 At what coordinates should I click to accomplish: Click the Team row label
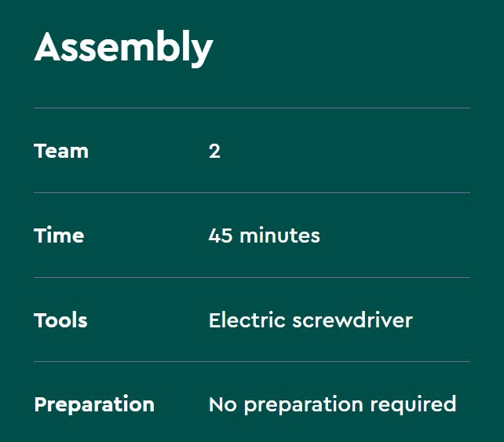tap(61, 151)
